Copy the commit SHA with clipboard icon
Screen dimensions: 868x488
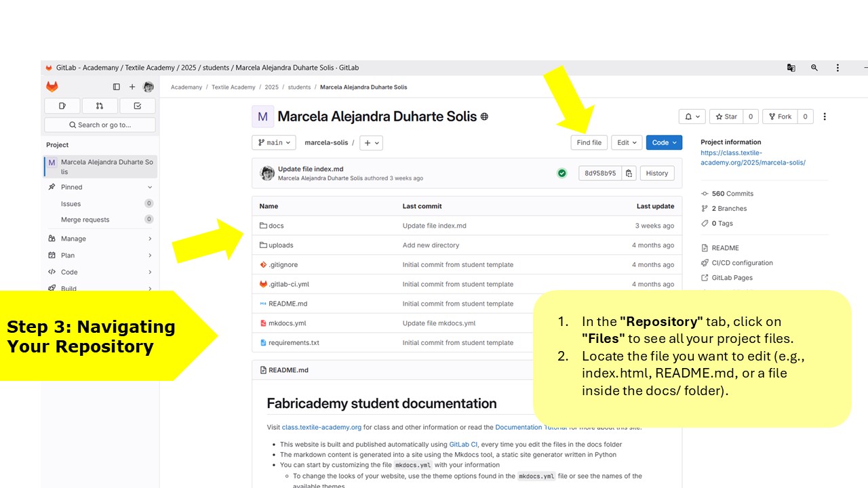[629, 173]
